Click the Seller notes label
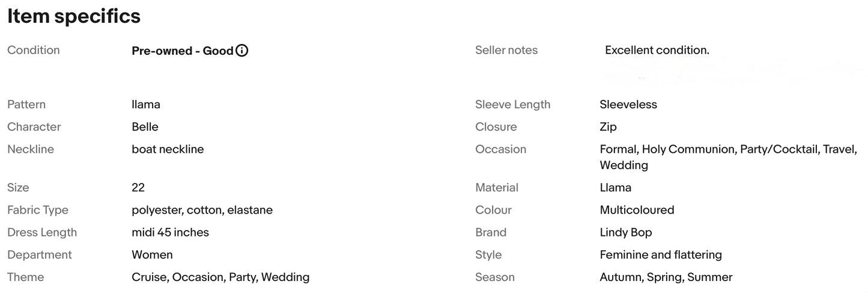Viewport: 868px width, 293px height. click(506, 51)
